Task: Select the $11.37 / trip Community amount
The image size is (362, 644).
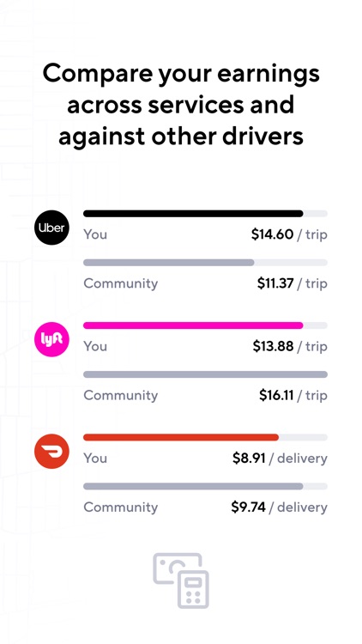Action: 293,283
